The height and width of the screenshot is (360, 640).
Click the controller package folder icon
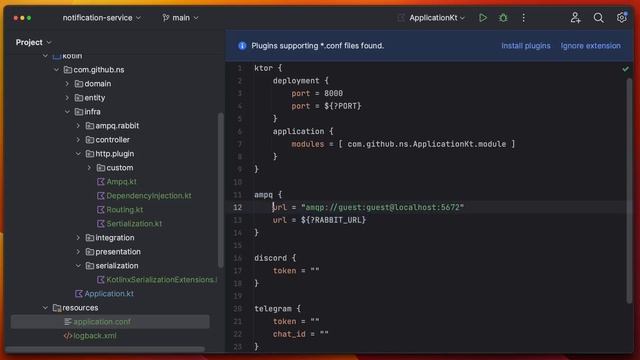pos(90,140)
